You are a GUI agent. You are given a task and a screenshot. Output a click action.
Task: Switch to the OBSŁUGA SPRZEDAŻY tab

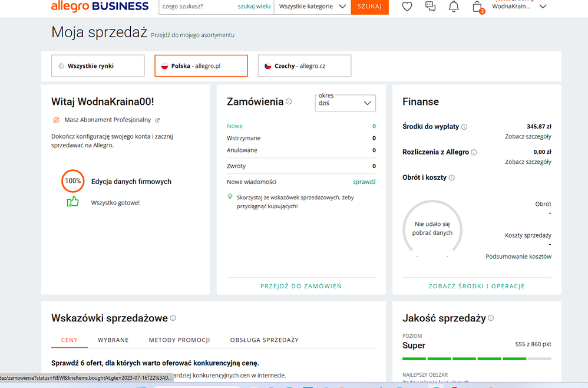(x=265, y=340)
